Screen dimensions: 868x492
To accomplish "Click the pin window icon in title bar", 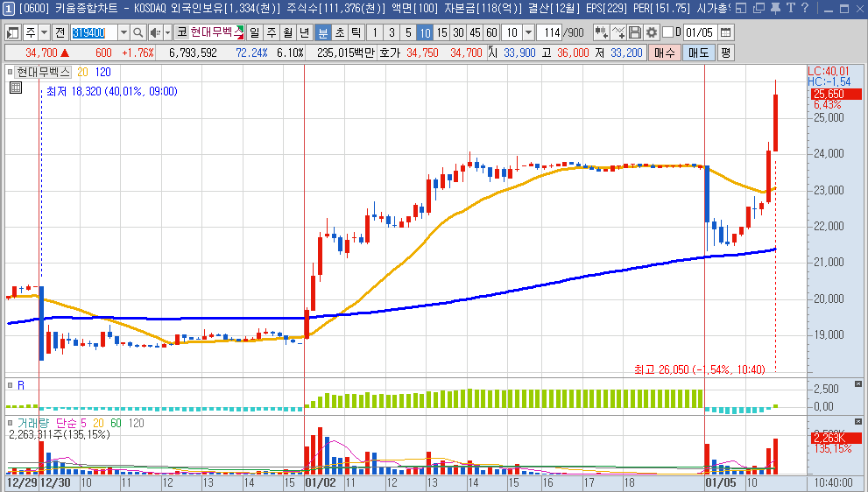I will pyautogui.click(x=776, y=9).
